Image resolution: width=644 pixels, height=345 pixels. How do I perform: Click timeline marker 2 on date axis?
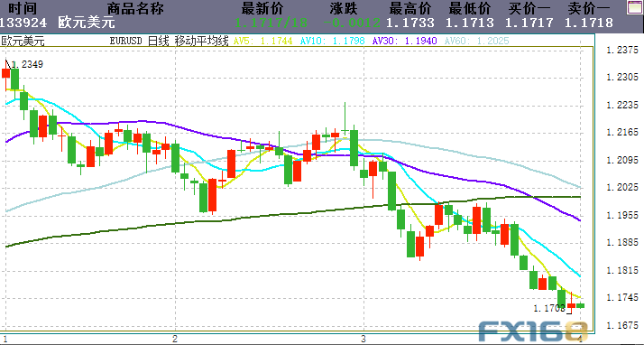[x=175, y=339]
